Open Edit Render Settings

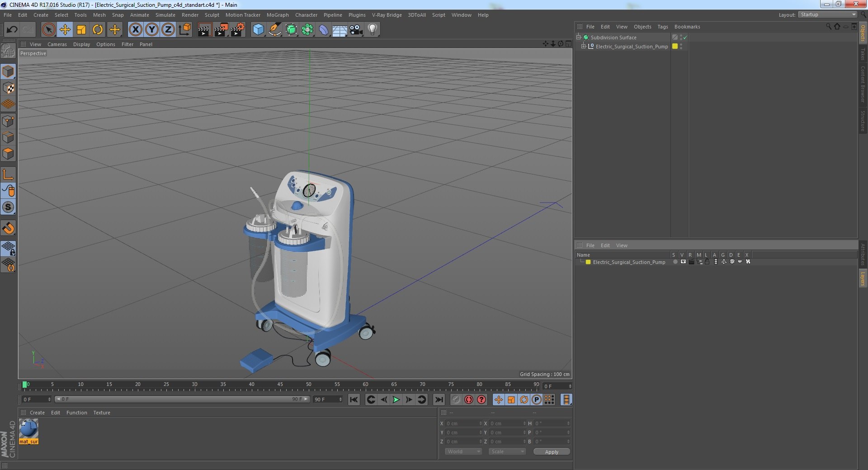point(238,30)
